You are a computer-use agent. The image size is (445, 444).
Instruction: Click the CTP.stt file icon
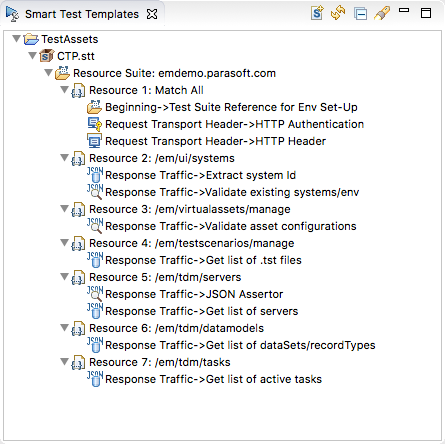point(47,56)
